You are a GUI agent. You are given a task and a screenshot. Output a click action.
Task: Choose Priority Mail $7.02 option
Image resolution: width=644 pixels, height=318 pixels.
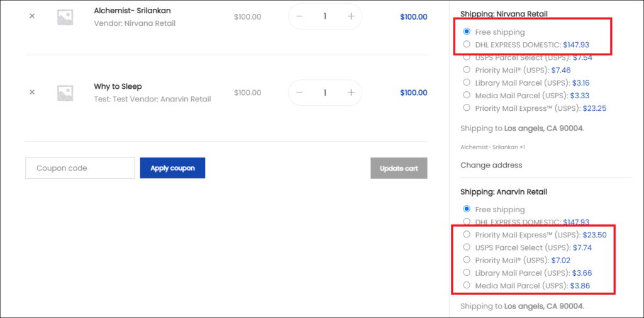point(466,259)
